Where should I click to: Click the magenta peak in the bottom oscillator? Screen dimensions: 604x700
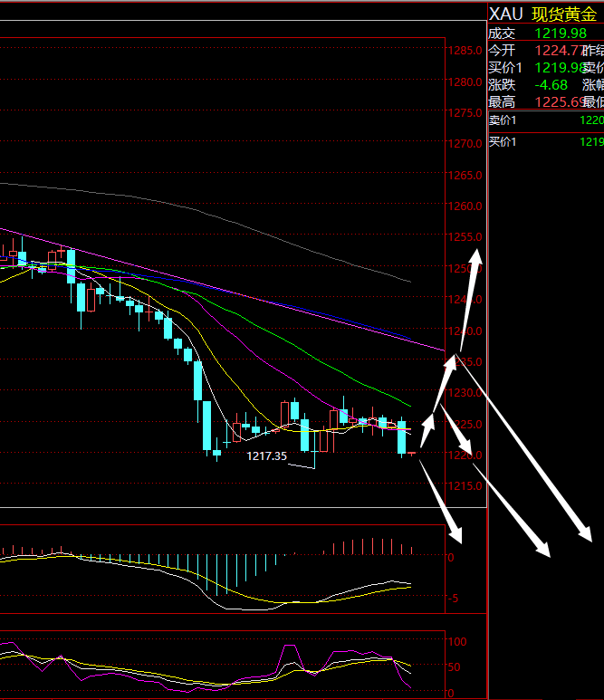pos(290,647)
